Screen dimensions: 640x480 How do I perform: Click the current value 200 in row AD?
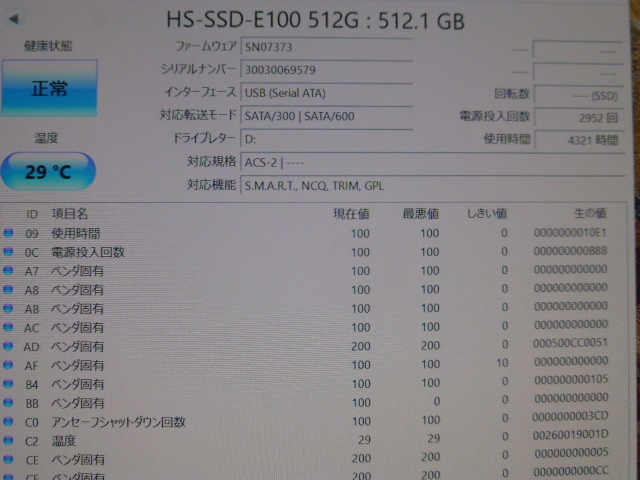coord(361,346)
